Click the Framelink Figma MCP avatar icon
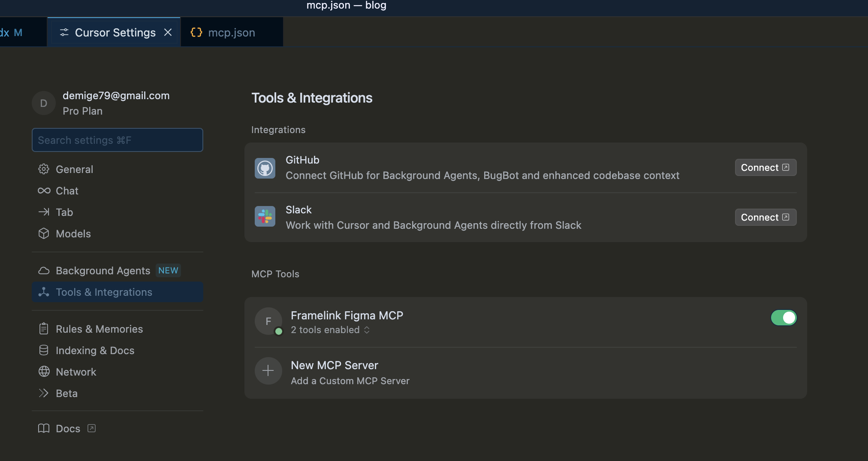Screen dimensions: 868x461 (x=268, y=321)
